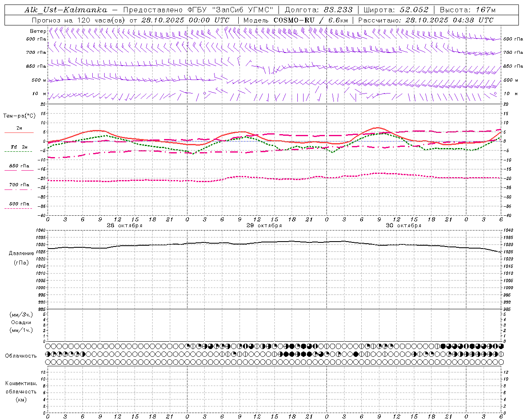The width and height of the screenshot is (525, 420).
Task: Click the Рассчитано: 28.10.2025 04:38 UTC text
Action: (426, 20)
